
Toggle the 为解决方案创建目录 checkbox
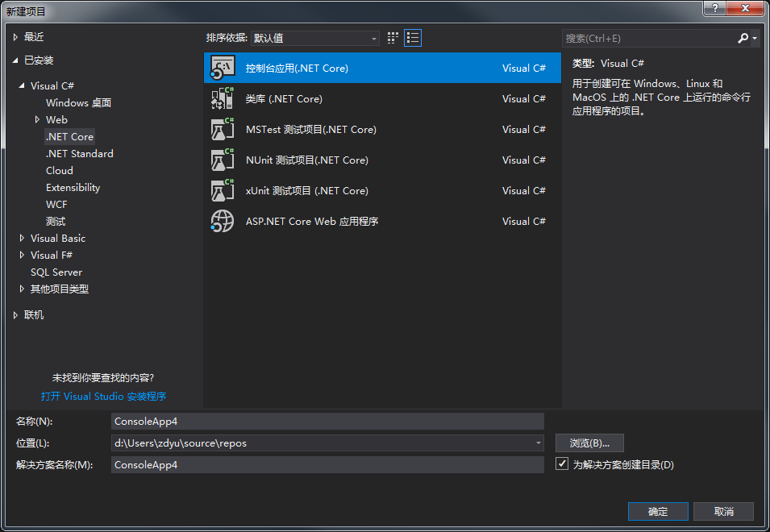562,463
